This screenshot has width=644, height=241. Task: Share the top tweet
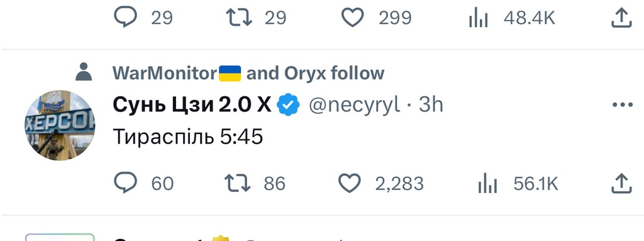pos(621,18)
